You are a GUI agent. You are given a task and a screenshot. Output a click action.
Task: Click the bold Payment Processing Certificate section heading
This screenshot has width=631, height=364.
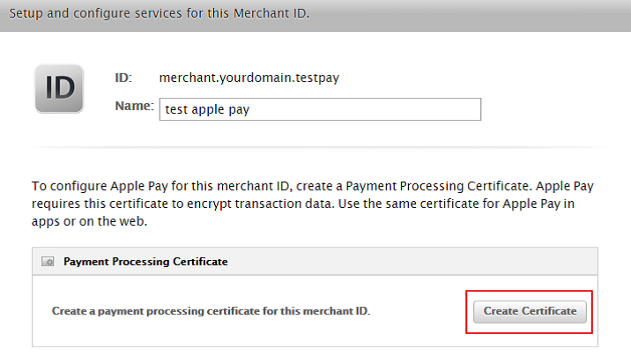click(x=145, y=262)
